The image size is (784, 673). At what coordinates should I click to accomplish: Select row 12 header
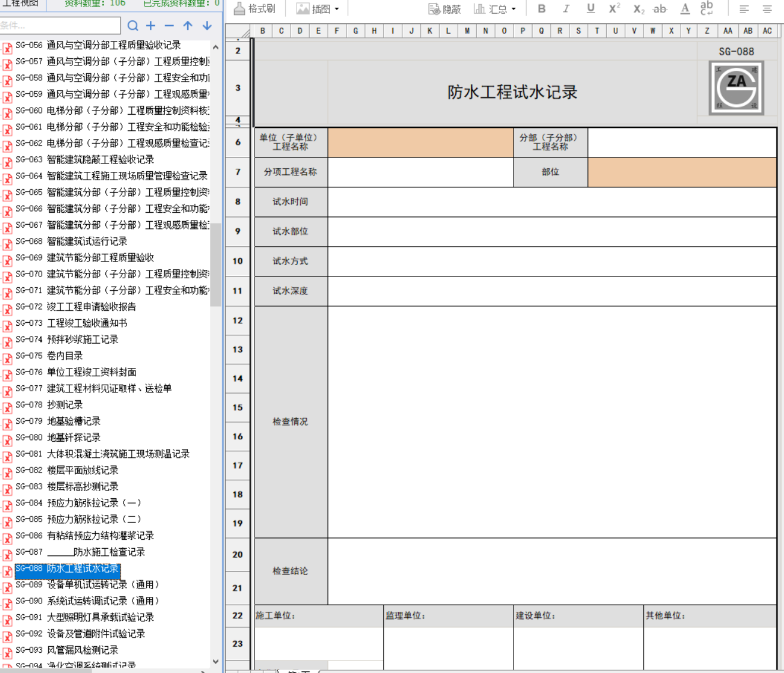pos(238,320)
